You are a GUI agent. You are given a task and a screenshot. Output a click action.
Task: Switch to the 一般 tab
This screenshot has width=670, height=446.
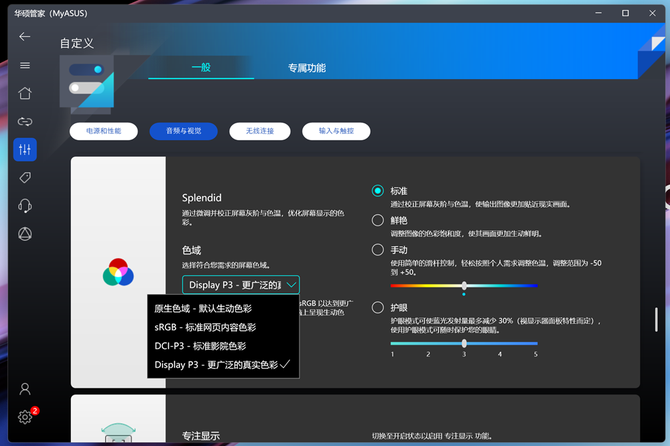(201, 67)
